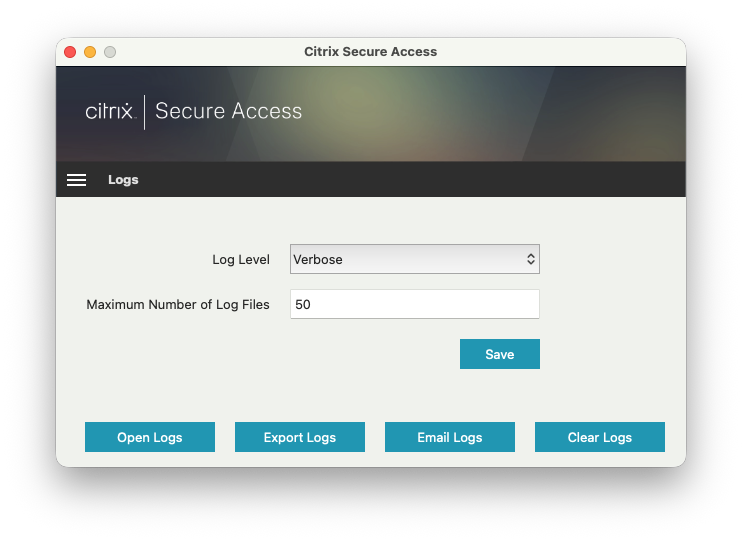
Task: Click the Citrix Secure Access window title
Action: [x=371, y=52]
